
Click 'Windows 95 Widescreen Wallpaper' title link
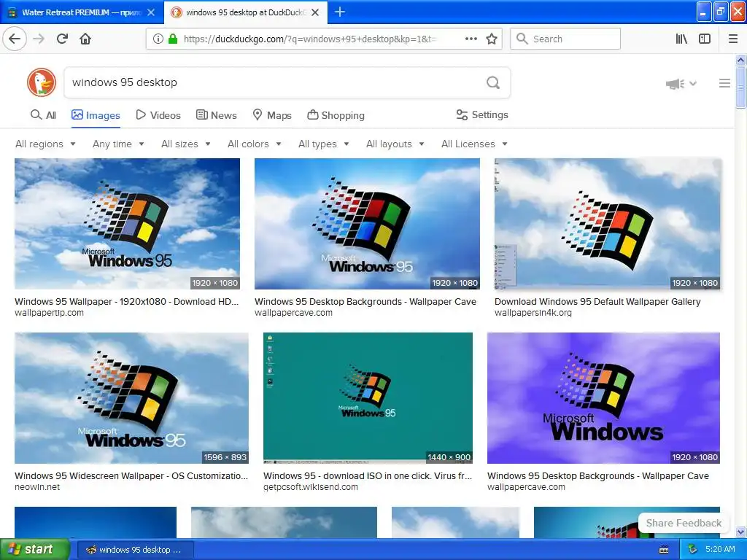coord(131,475)
